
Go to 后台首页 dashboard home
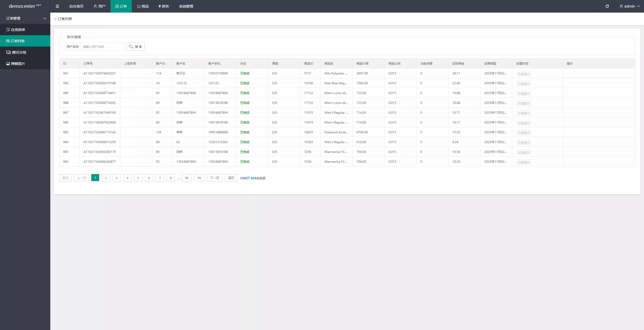[x=76, y=6]
